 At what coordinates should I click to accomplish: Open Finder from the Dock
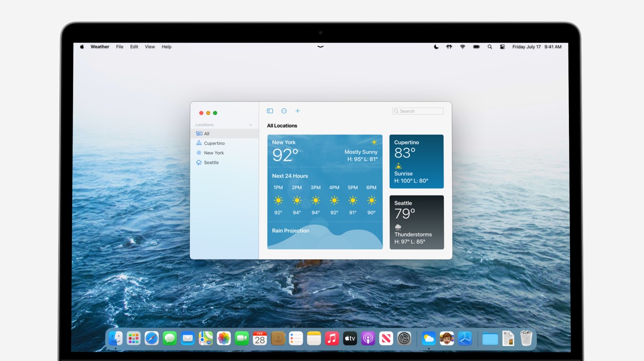click(x=116, y=338)
